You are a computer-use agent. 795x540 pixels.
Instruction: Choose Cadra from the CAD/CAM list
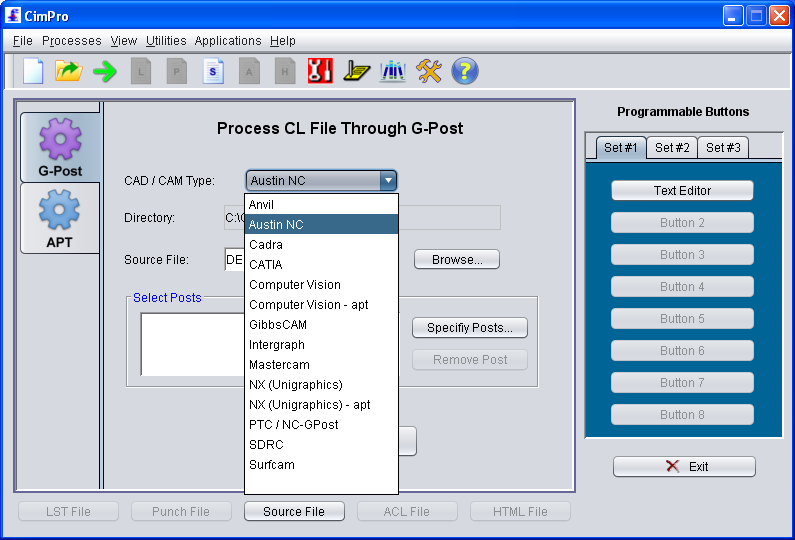pos(321,244)
